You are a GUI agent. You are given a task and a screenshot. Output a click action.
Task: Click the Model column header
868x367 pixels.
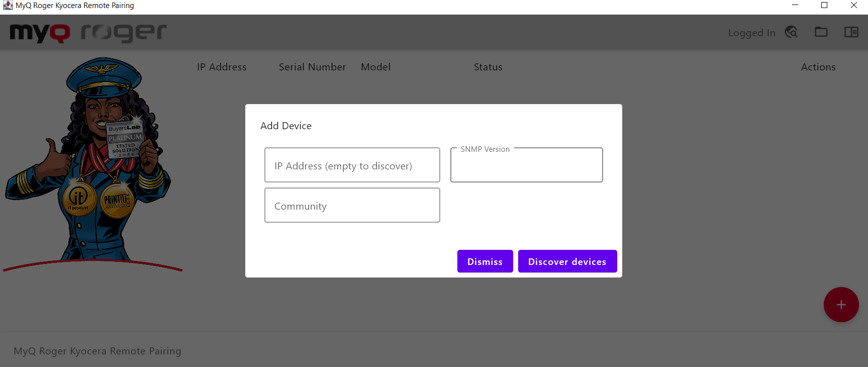[x=376, y=67]
